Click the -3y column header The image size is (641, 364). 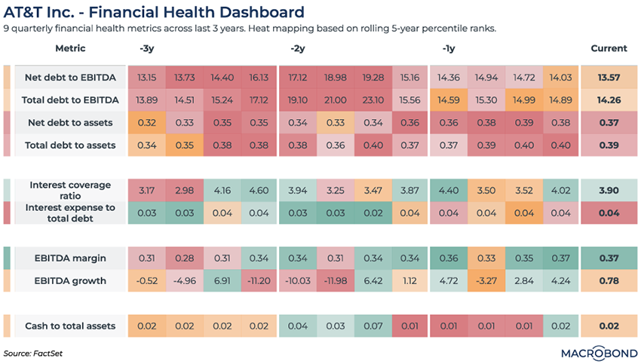coord(148,48)
